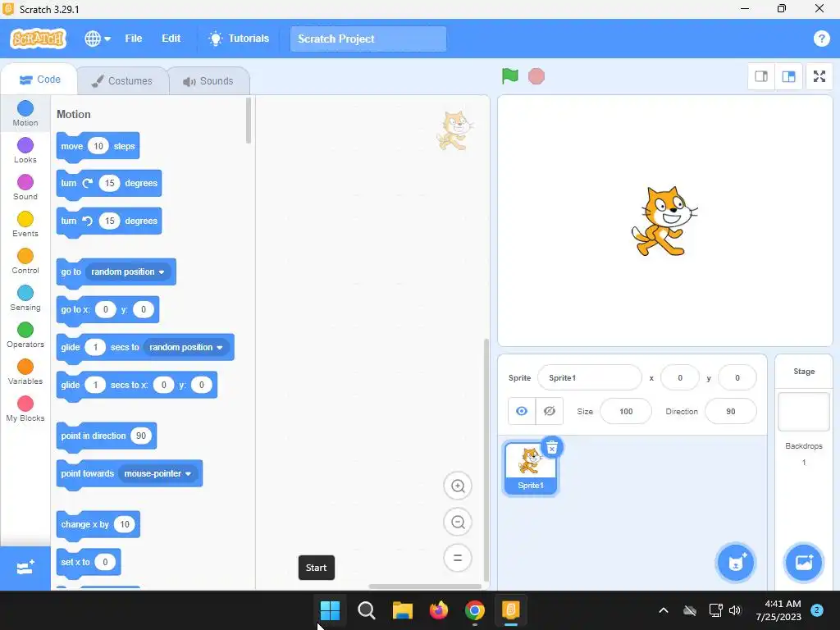Click the turn clockwise 15 degrees block

point(109,184)
